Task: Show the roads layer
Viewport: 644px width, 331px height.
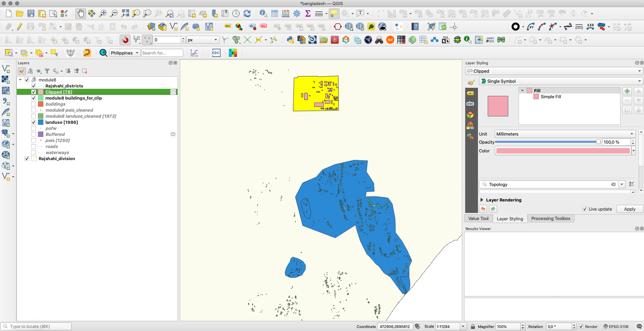Action: pos(34,146)
